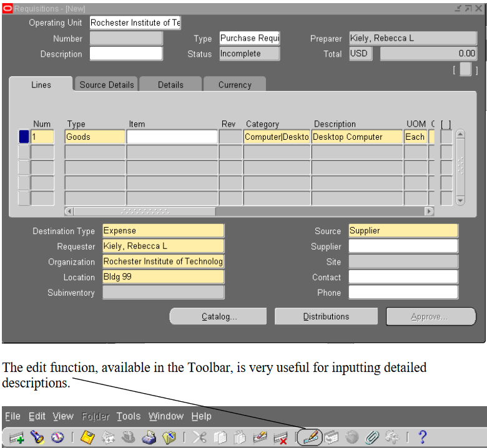The height and width of the screenshot is (448, 487).
Task: Click the Print icon in toolbar
Action: pyautogui.click(x=149, y=437)
